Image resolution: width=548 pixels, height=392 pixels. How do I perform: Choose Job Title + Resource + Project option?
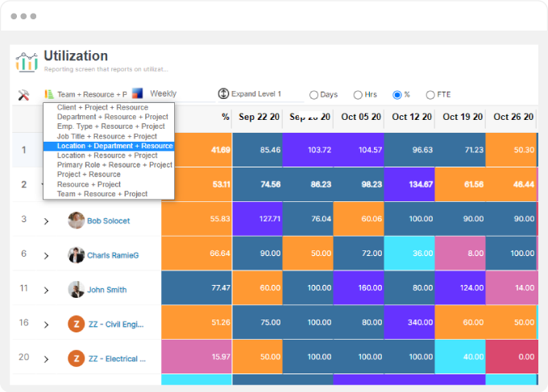click(x=107, y=136)
